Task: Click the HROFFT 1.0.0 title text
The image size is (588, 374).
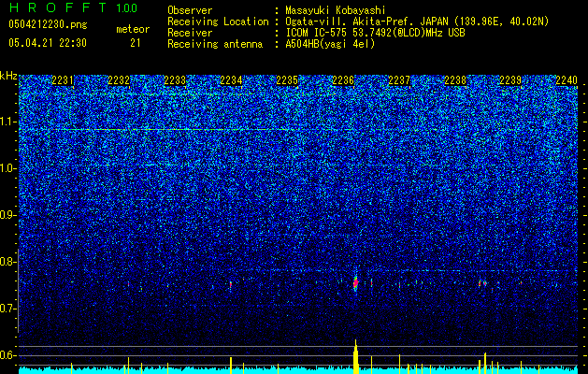Action: pyautogui.click(x=73, y=7)
